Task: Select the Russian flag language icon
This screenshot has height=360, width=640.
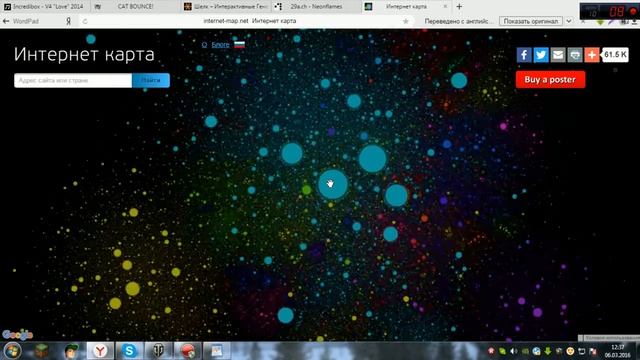Action: [x=240, y=44]
